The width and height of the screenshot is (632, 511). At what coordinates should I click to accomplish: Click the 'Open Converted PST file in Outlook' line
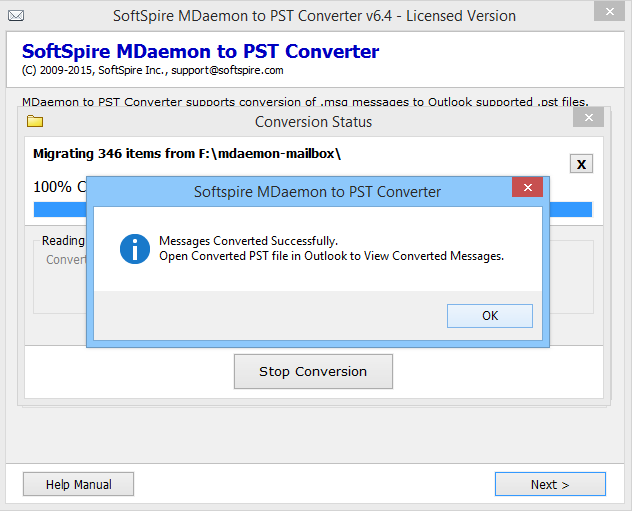pos(331,256)
